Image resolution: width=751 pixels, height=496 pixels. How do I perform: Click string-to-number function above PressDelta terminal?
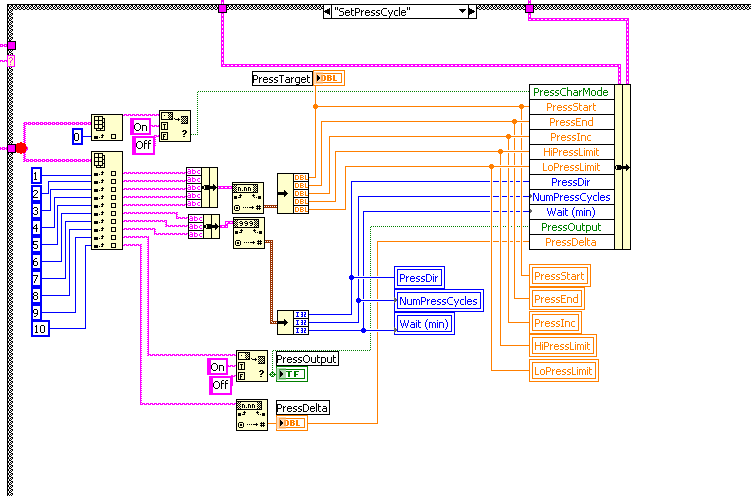(x=251, y=415)
